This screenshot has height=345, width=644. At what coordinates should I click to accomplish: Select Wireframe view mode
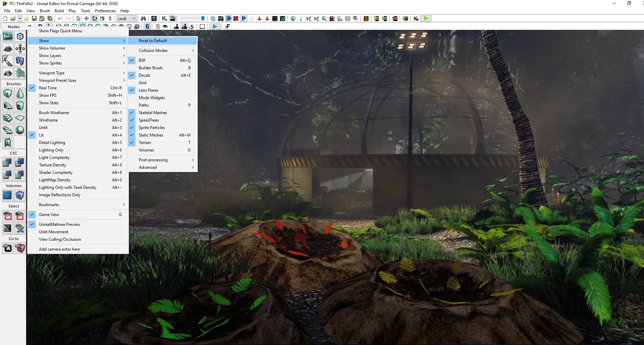[78, 120]
